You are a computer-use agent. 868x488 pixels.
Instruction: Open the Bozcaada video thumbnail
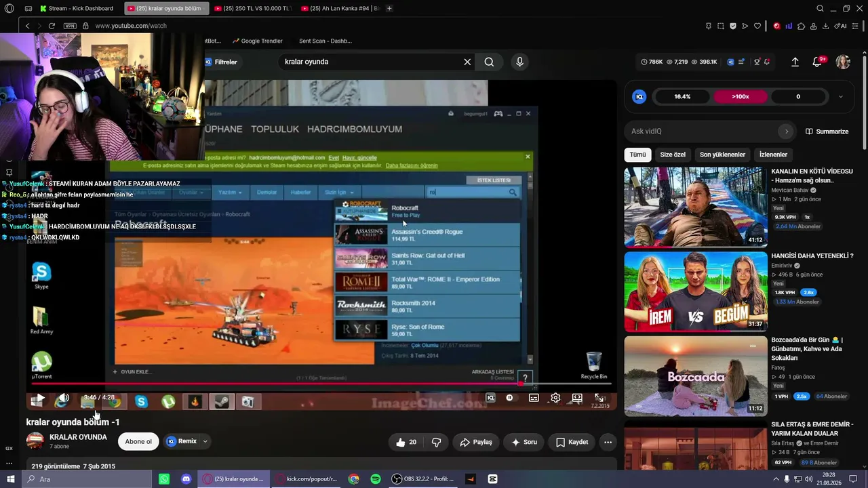pyautogui.click(x=696, y=375)
